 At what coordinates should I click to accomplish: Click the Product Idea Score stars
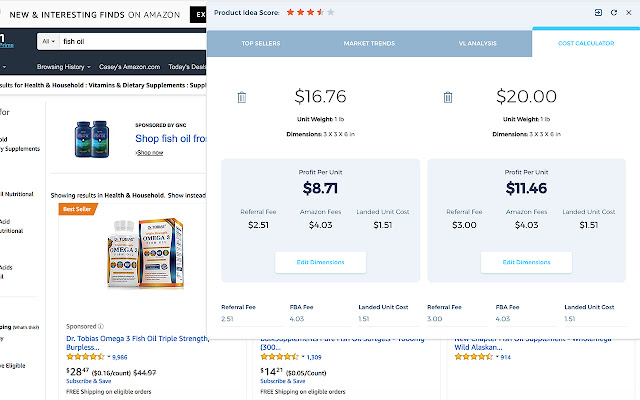tap(310, 12)
